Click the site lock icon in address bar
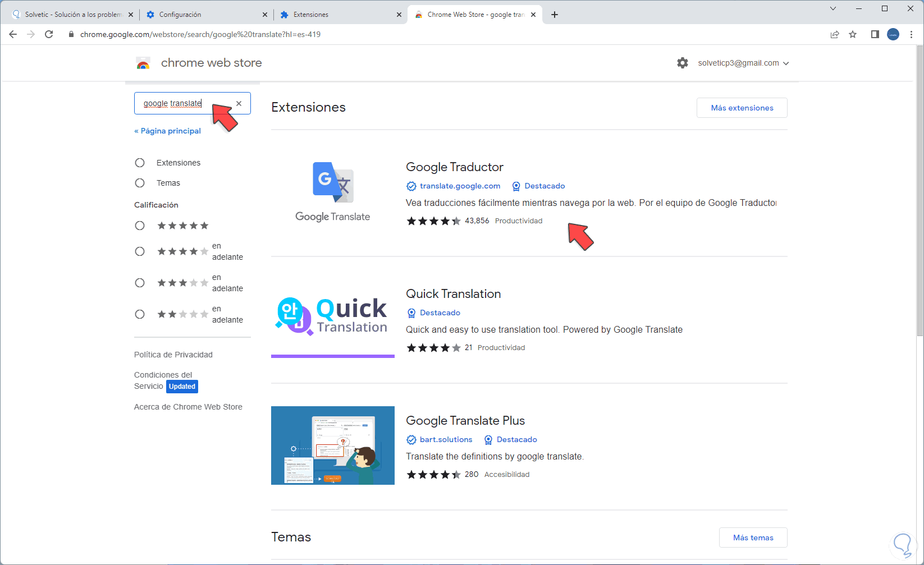 click(x=71, y=34)
